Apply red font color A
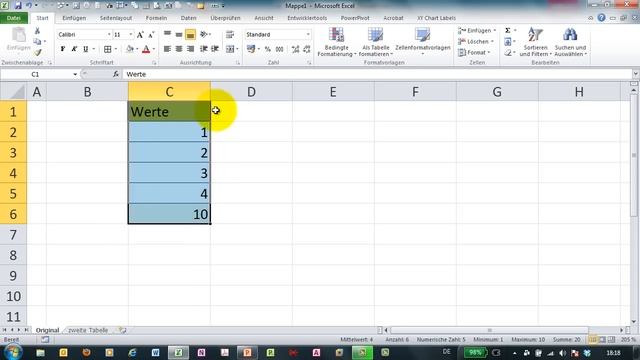Viewport: 640px width, 360px height. pos(146,49)
